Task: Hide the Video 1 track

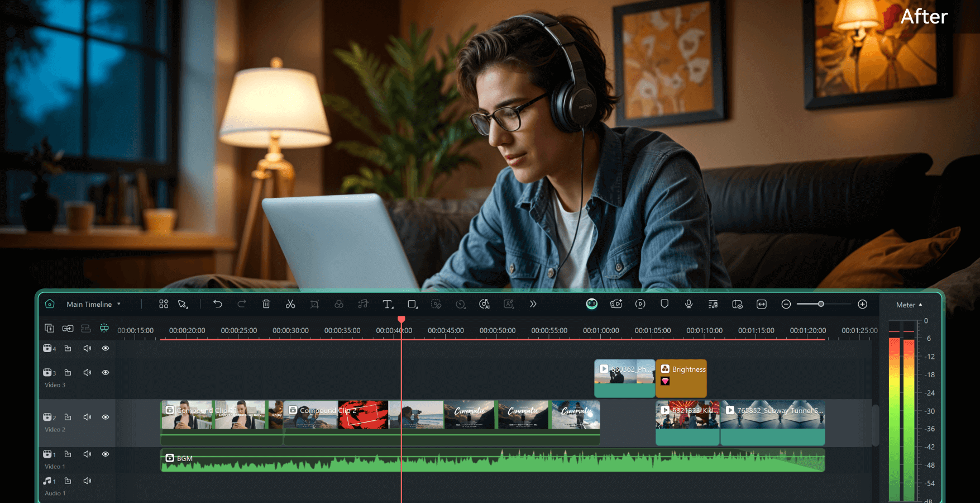Action: click(106, 454)
